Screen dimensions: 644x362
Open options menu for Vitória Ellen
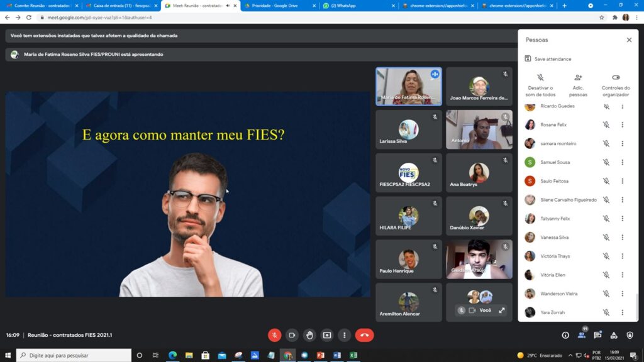pyautogui.click(x=622, y=275)
